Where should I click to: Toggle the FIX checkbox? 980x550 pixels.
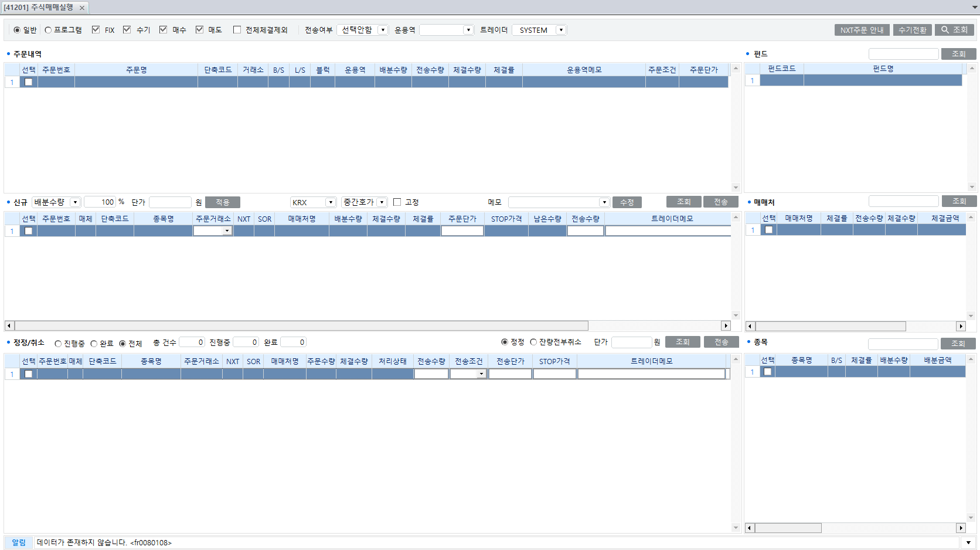tap(96, 30)
